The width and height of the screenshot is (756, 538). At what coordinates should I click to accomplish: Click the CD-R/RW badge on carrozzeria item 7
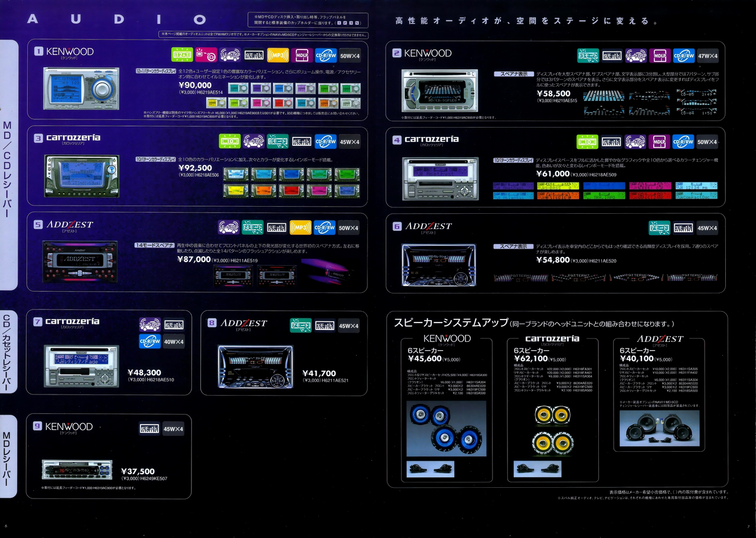[x=150, y=341]
